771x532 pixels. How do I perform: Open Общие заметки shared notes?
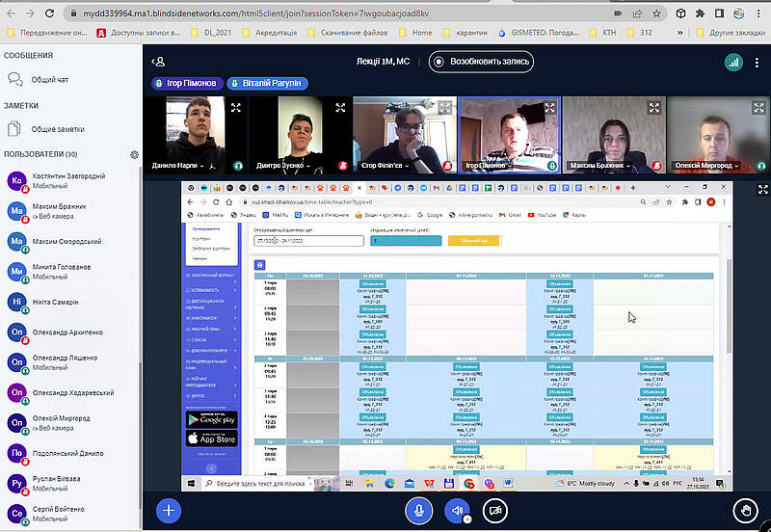point(57,128)
